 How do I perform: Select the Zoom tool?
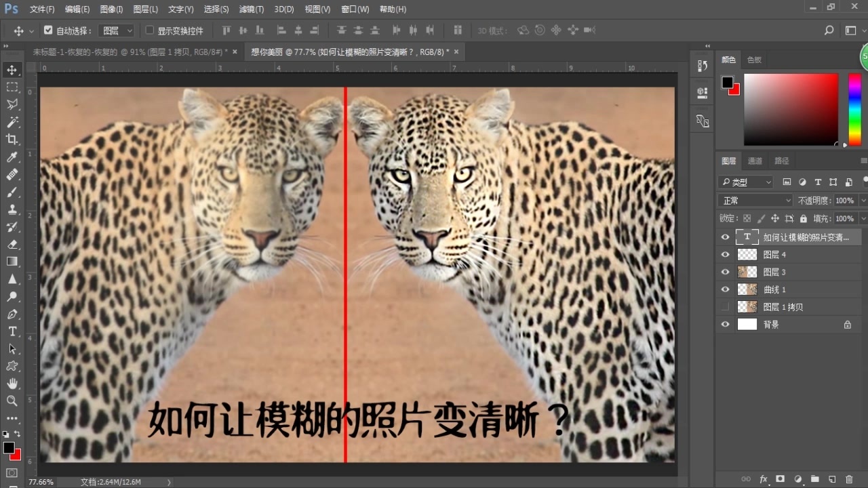[x=12, y=401]
